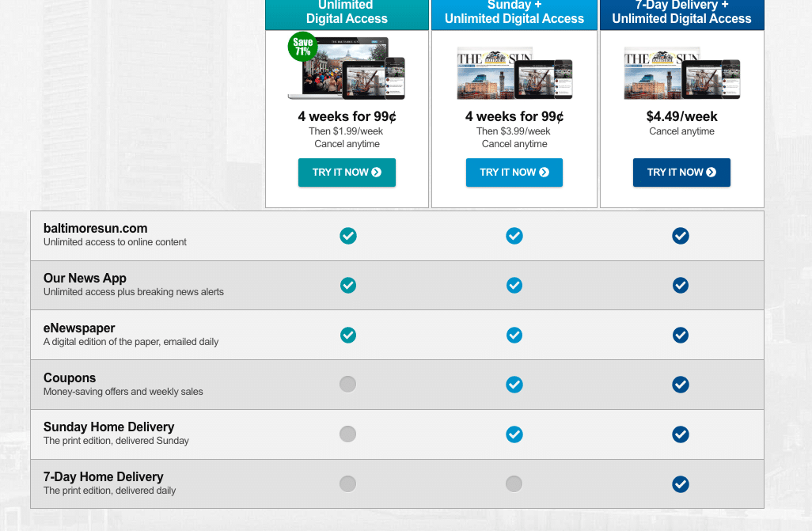Click '4 weeks for 99¢' in Sunday plan

(x=514, y=116)
